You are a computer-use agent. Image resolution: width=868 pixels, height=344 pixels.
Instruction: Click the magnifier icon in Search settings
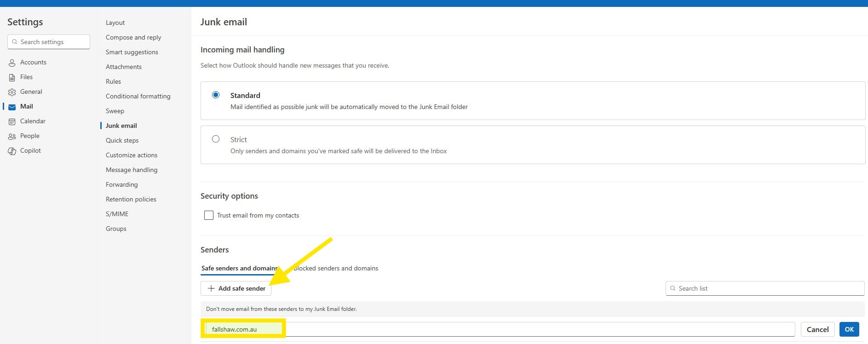(x=15, y=42)
